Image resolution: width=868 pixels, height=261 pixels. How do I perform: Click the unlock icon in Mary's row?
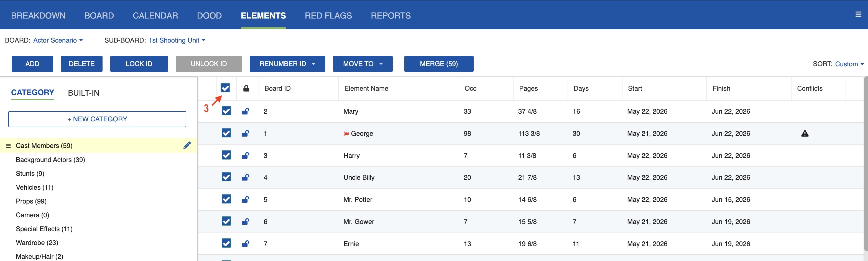coord(245,111)
